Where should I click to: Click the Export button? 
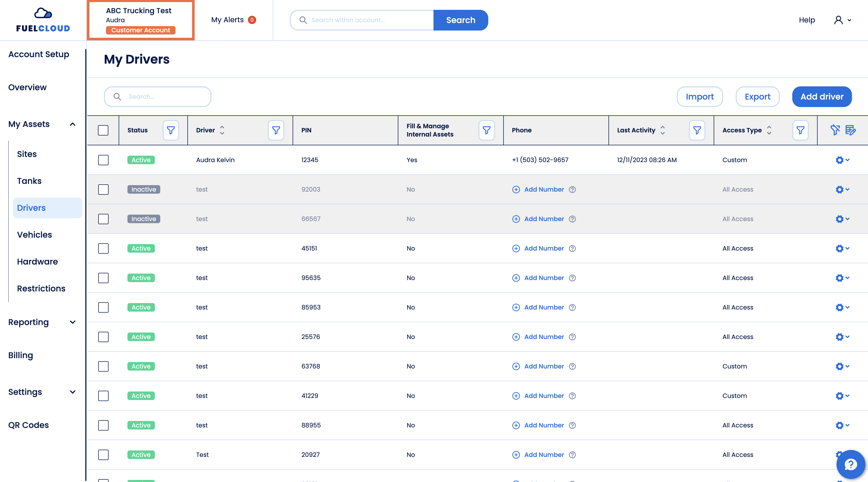757,97
